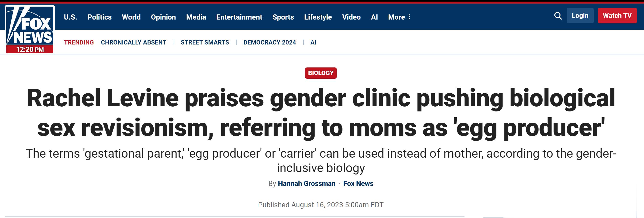Open the U.S. section

coord(71,17)
